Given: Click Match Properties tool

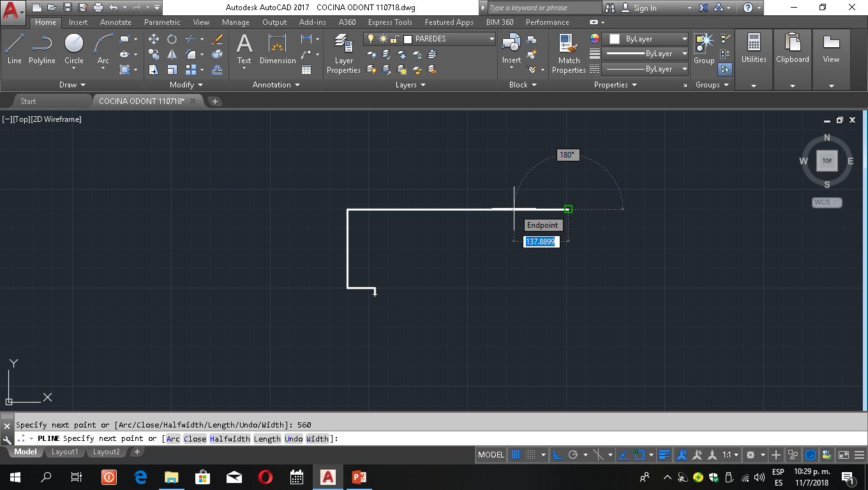Looking at the screenshot, I should (x=569, y=54).
